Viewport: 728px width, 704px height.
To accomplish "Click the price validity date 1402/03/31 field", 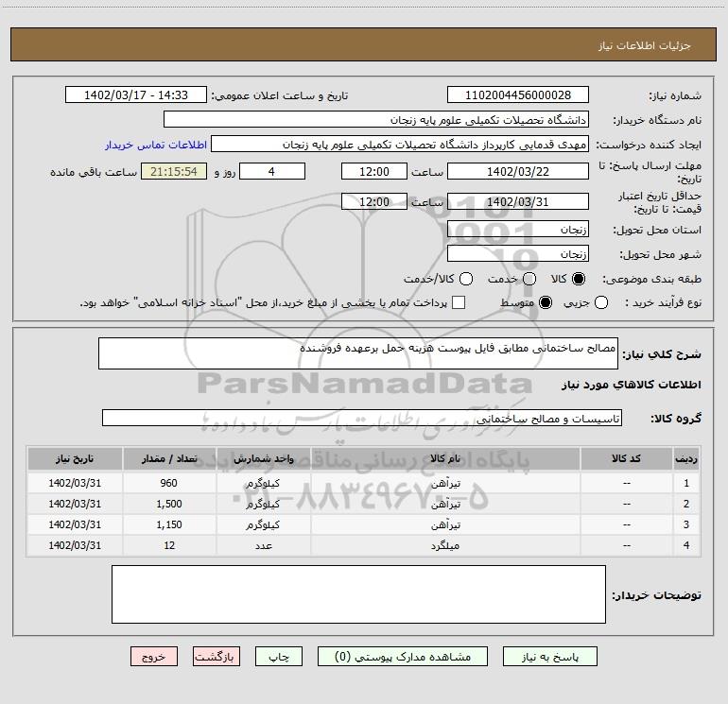I will point(518,201).
